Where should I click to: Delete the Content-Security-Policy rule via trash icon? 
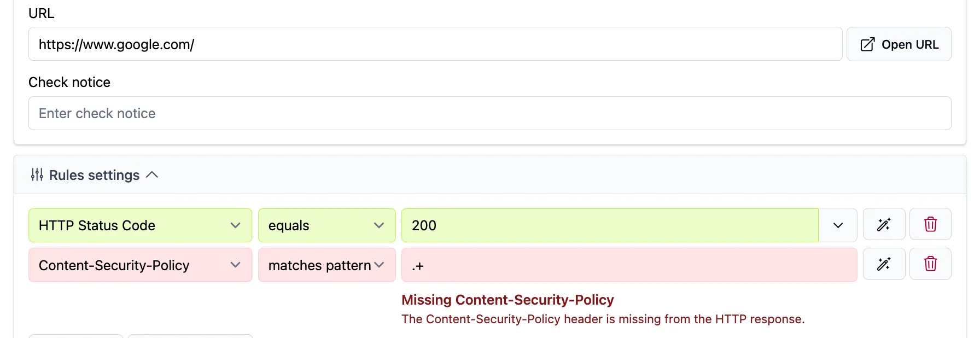coord(930,264)
